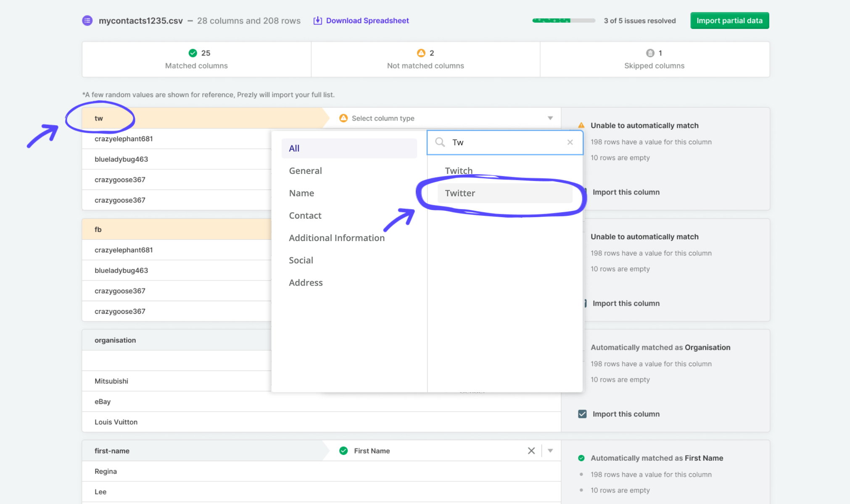
Task: Select the Not matched columns tab
Action: click(425, 59)
